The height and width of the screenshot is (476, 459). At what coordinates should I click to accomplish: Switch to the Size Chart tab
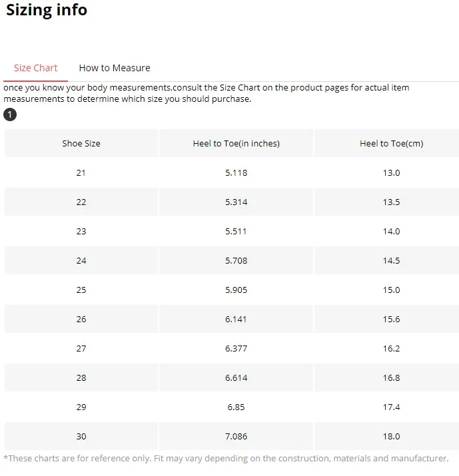(36, 68)
